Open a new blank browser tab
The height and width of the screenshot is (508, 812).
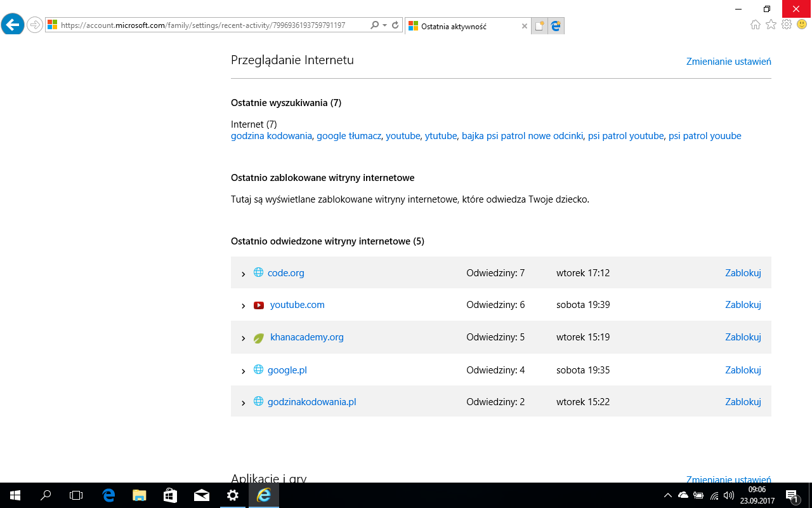pyautogui.click(x=539, y=26)
